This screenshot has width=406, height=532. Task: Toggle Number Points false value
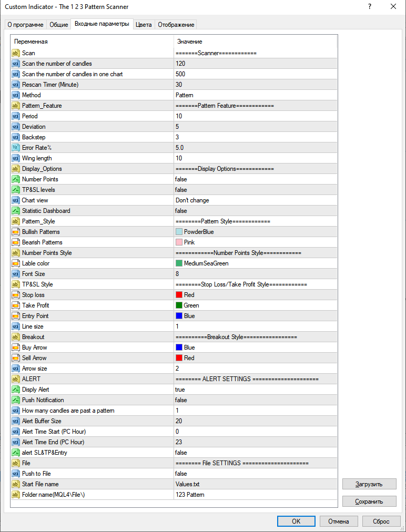(255, 179)
